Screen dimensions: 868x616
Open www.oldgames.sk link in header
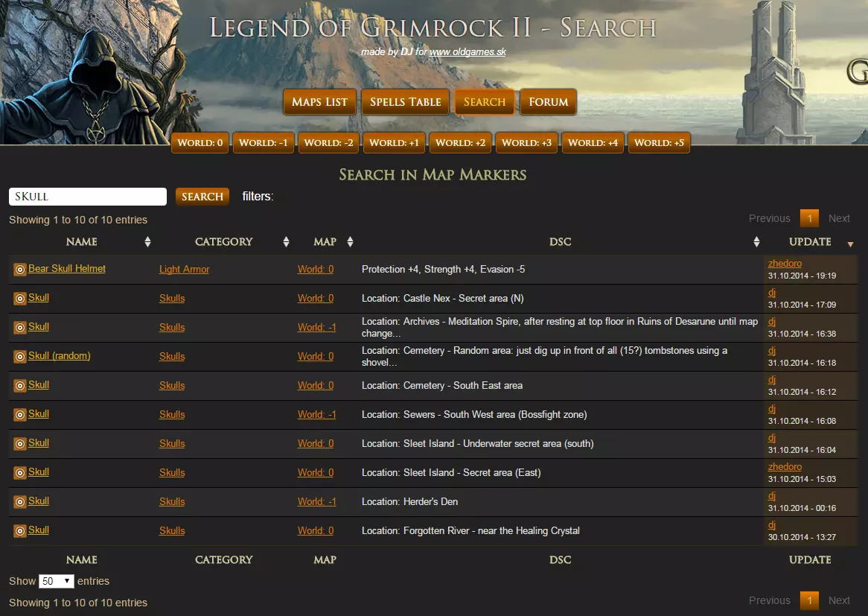tap(467, 51)
